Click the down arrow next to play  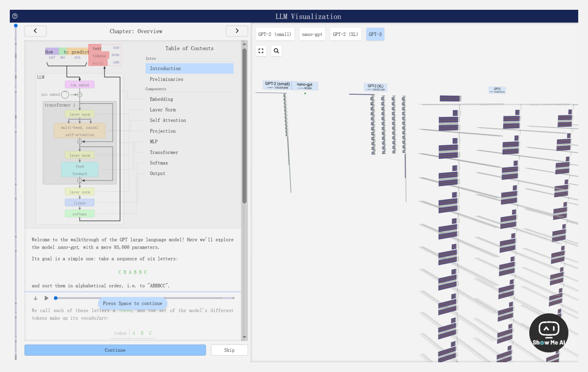pyautogui.click(x=35, y=298)
